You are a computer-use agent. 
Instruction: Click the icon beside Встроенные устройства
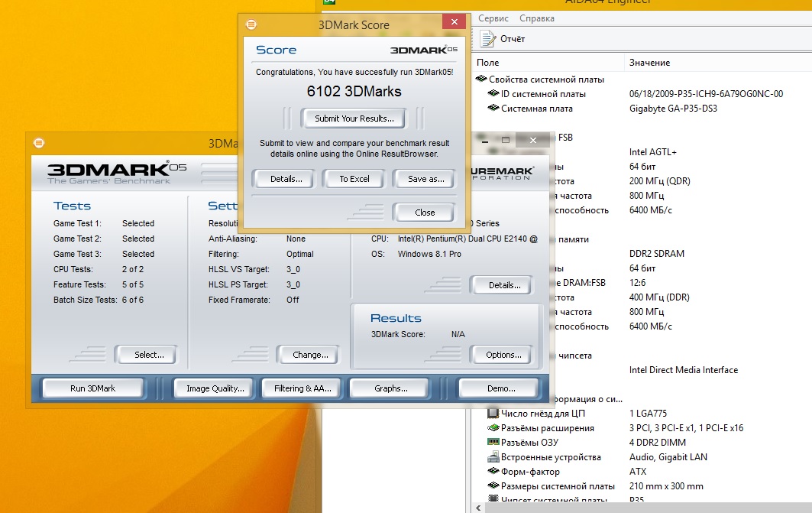[x=493, y=457]
